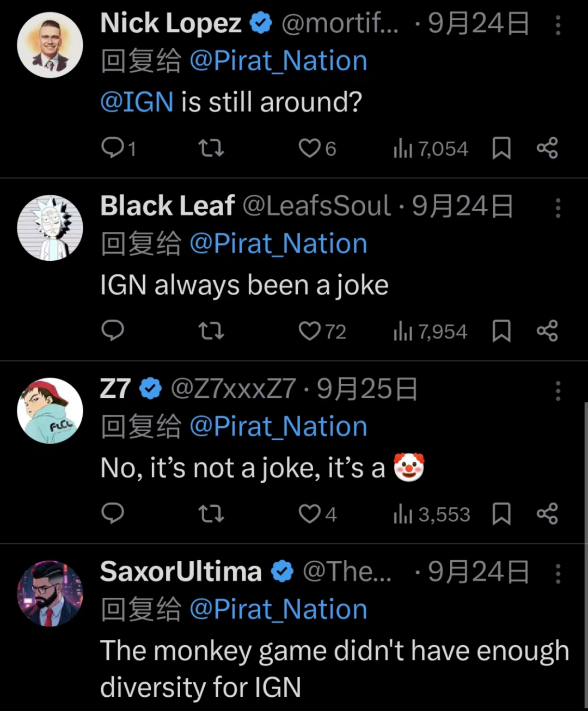Bookmark Z7's tweet
Screen dimensions: 588x711
coord(501,514)
